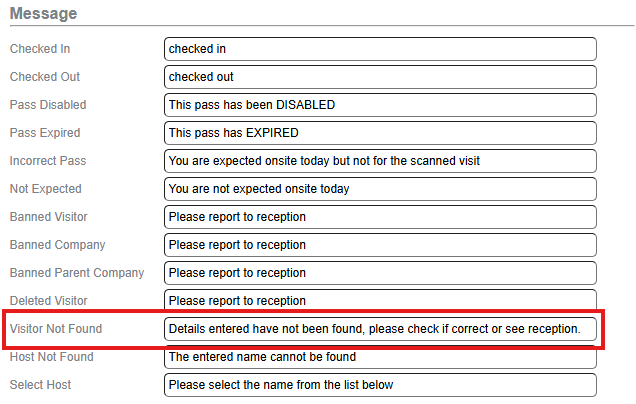
Task: Click the Host Not Found label
Action: click(x=52, y=357)
